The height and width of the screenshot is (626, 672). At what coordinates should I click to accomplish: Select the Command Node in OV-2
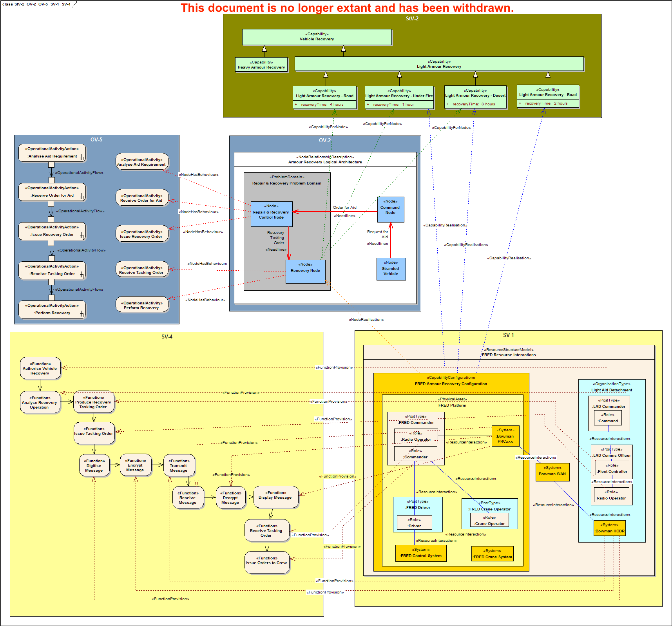(x=390, y=210)
